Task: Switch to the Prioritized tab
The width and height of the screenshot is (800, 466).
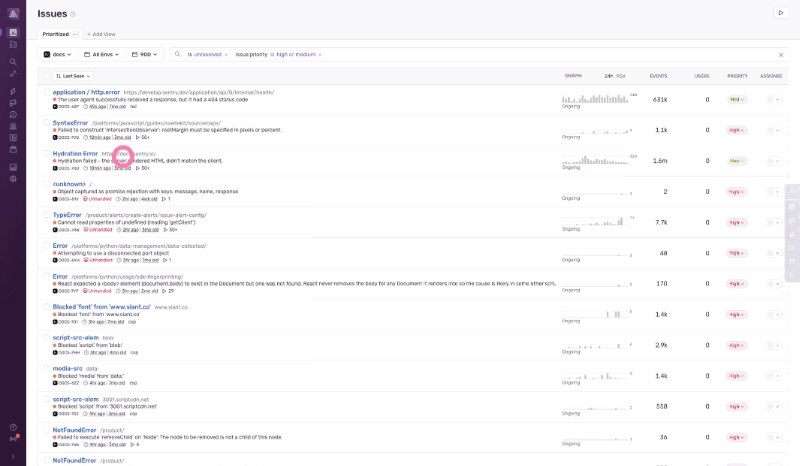Action: (x=56, y=34)
